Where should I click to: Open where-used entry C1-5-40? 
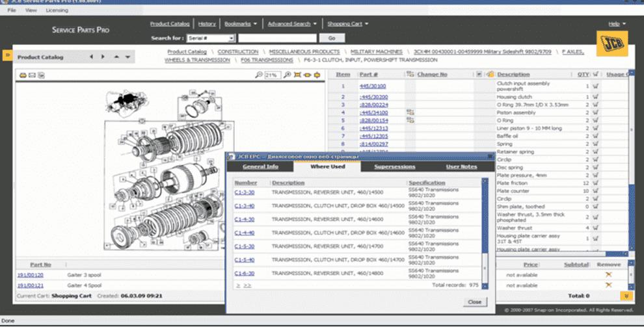click(245, 259)
